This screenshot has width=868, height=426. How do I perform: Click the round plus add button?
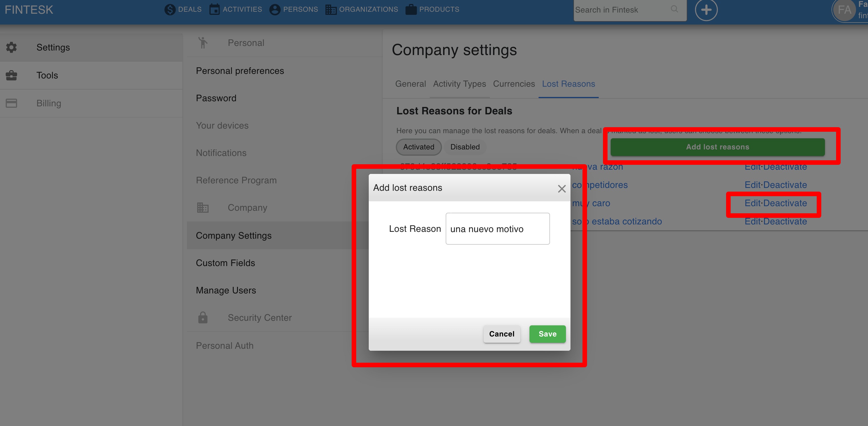click(x=706, y=10)
